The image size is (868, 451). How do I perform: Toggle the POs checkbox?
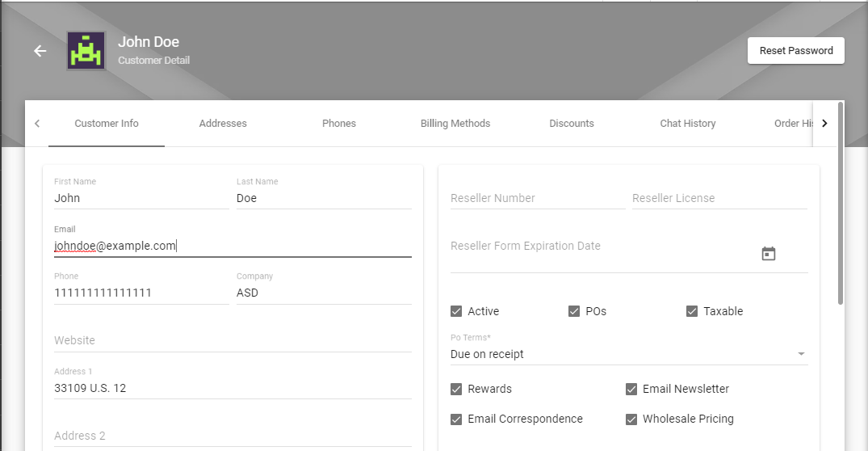click(x=574, y=311)
